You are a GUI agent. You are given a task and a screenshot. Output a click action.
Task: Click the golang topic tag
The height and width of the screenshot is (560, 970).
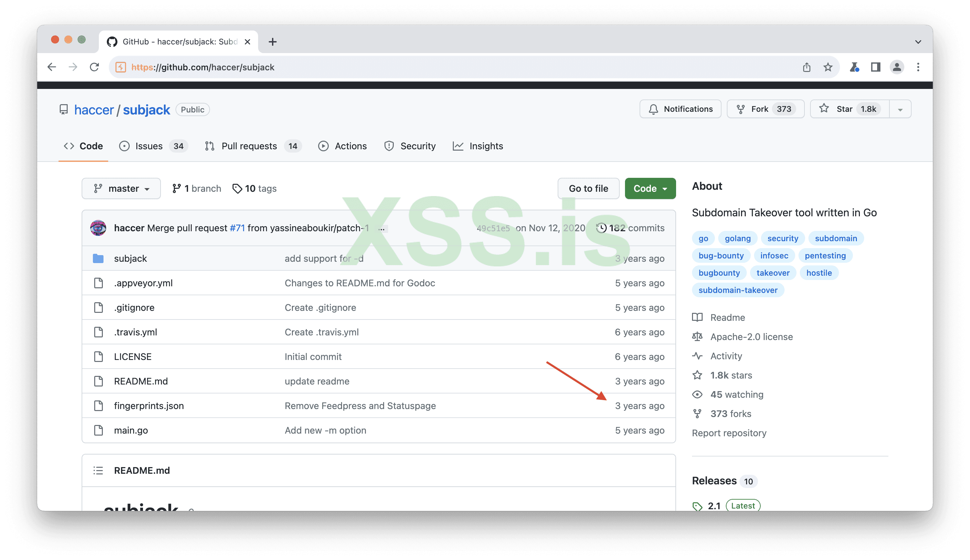pos(737,239)
